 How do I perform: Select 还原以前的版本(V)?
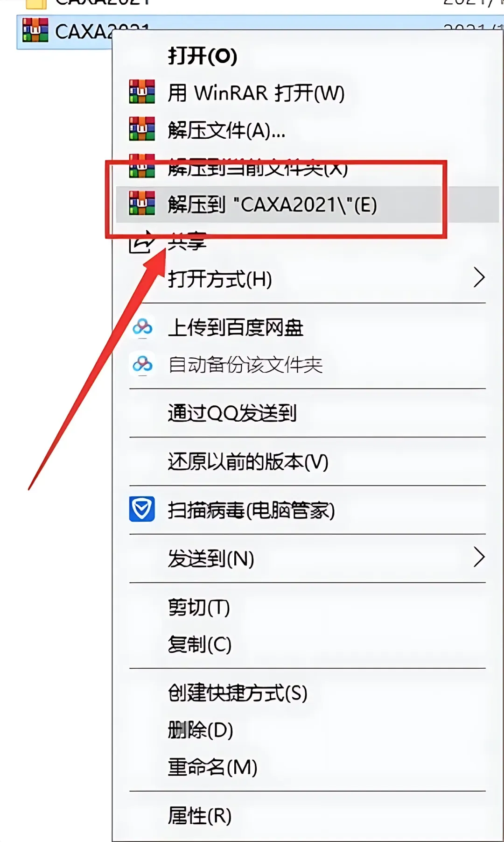pyautogui.click(x=248, y=461)
